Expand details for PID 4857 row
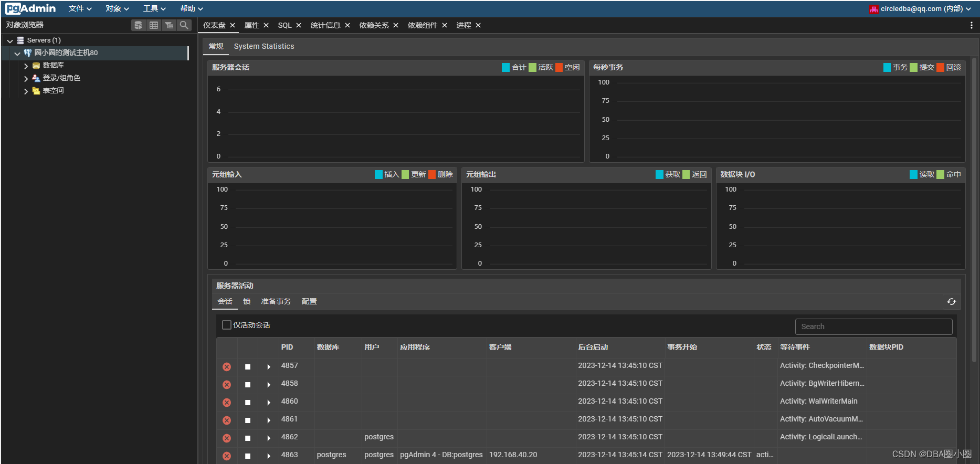The width and height of the screenshot is (980, 464). click(269, 367)
